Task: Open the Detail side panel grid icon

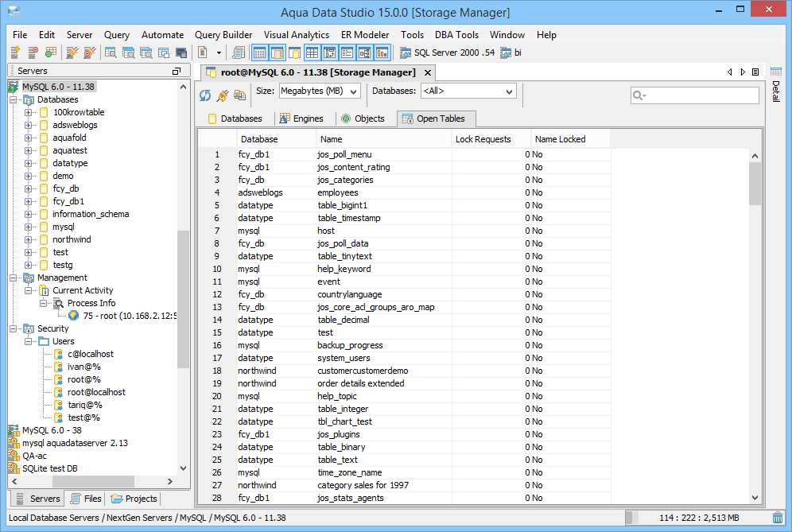Action: [776, 72]
